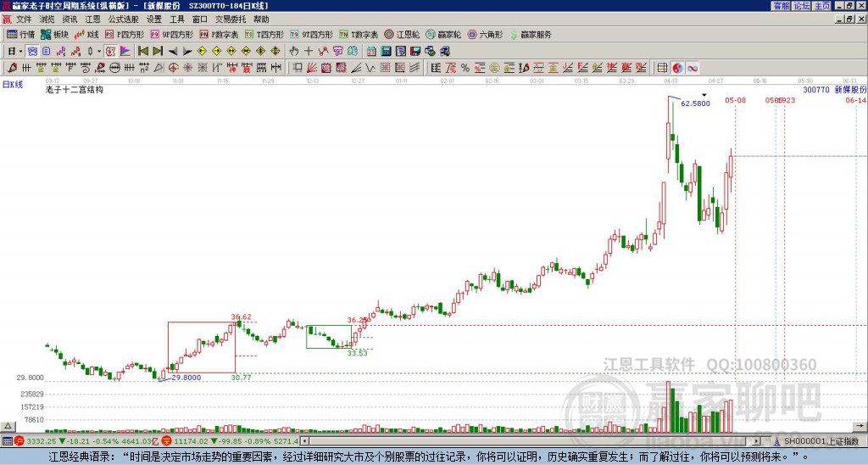Move chart left with black arrow

coord(173,51)
